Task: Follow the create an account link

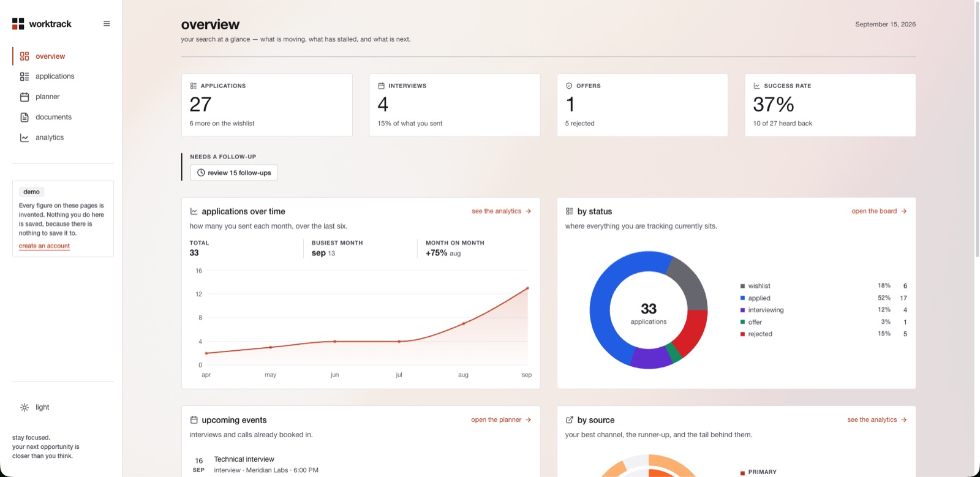Action: click(x=44, y=246)
